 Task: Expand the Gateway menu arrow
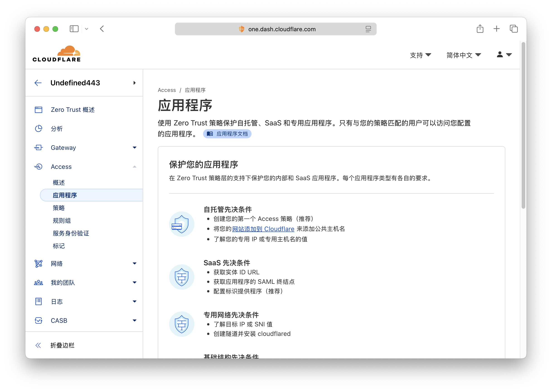click(135, 148)
